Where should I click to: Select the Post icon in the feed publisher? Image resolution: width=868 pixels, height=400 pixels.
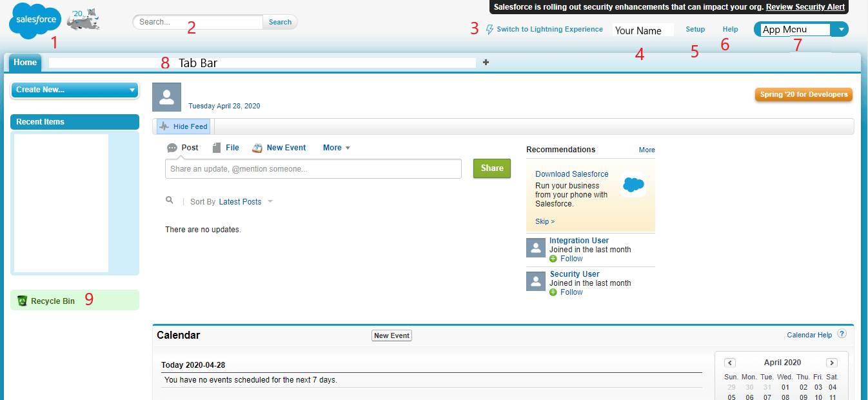pyautogui.click(x=172, y=147)
